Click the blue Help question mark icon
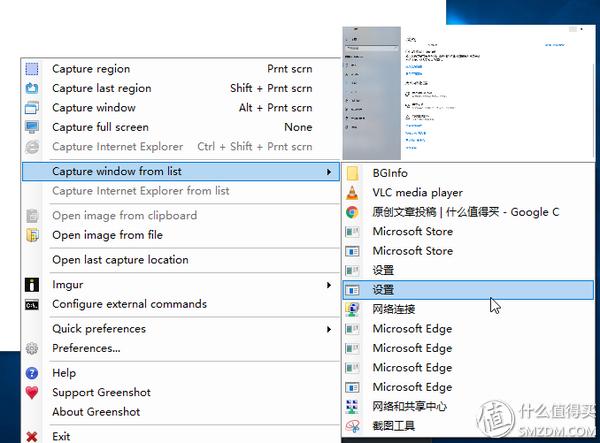 tap(32, 373)
